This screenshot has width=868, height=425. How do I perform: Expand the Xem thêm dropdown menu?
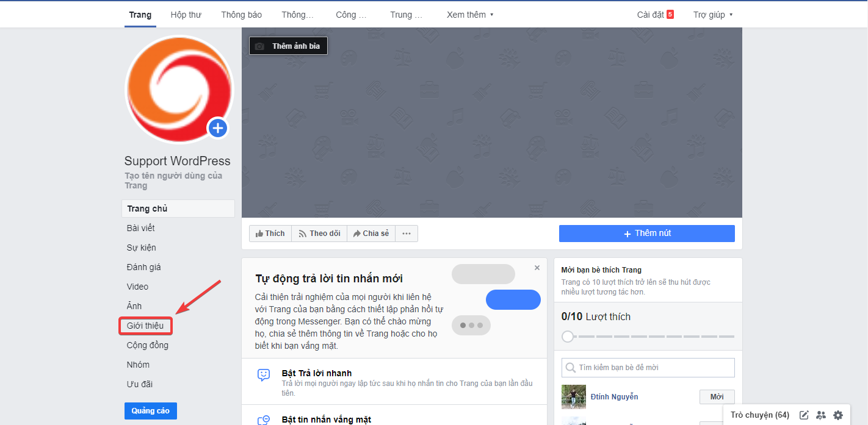tap(470, 15)
